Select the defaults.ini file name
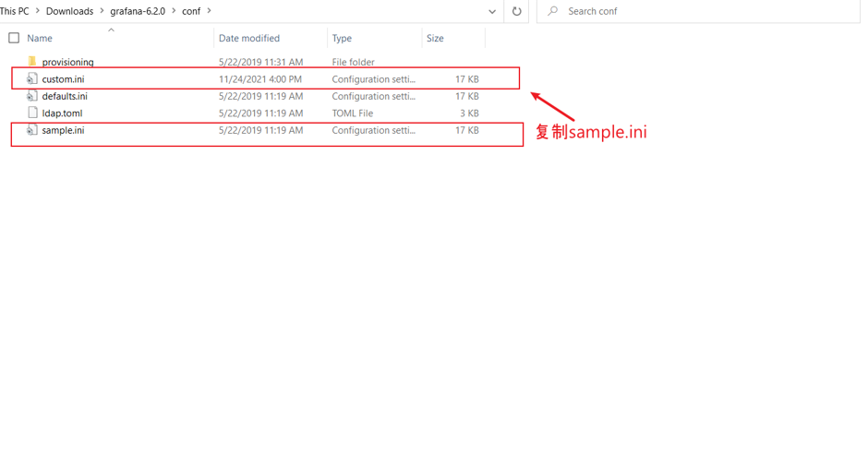This screenshot has width=868, height=453. pyautogui.click(x=65, y=96)
